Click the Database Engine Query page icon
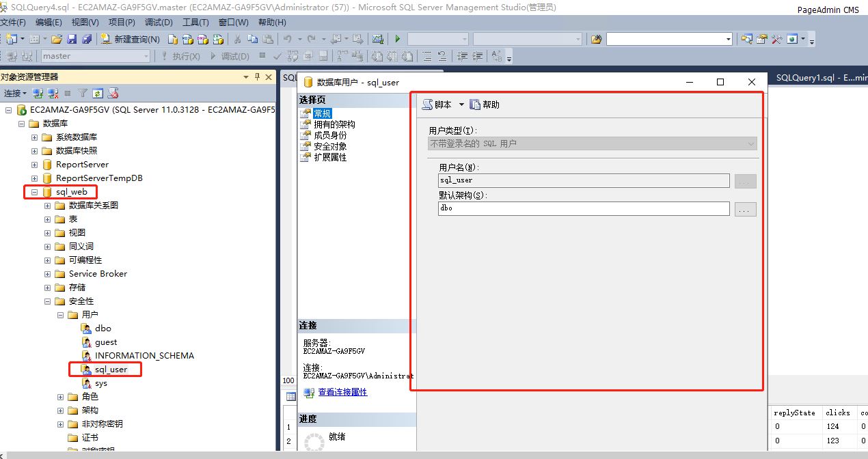The height and width of the screenshot is (459, 868). coord(172,40)
